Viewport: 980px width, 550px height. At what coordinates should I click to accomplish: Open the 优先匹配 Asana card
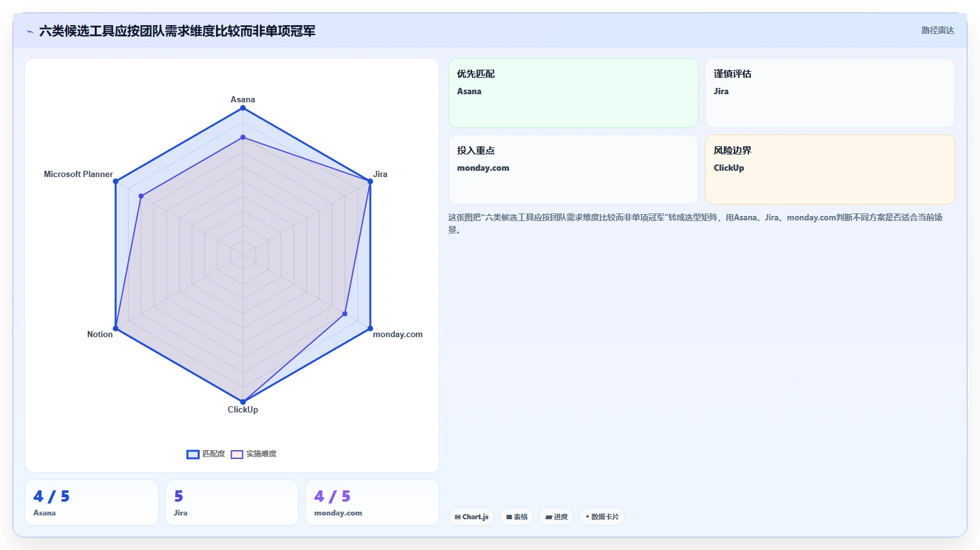573,93
